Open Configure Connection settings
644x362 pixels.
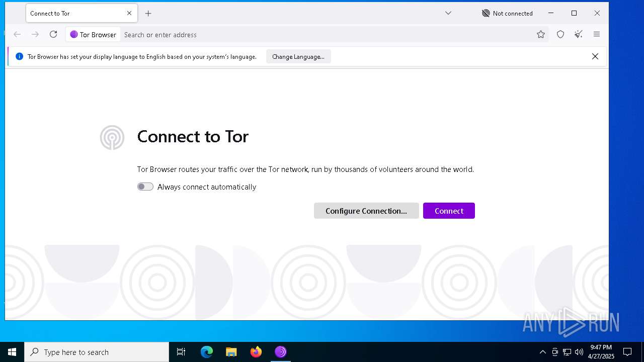[x=366, y=211]
